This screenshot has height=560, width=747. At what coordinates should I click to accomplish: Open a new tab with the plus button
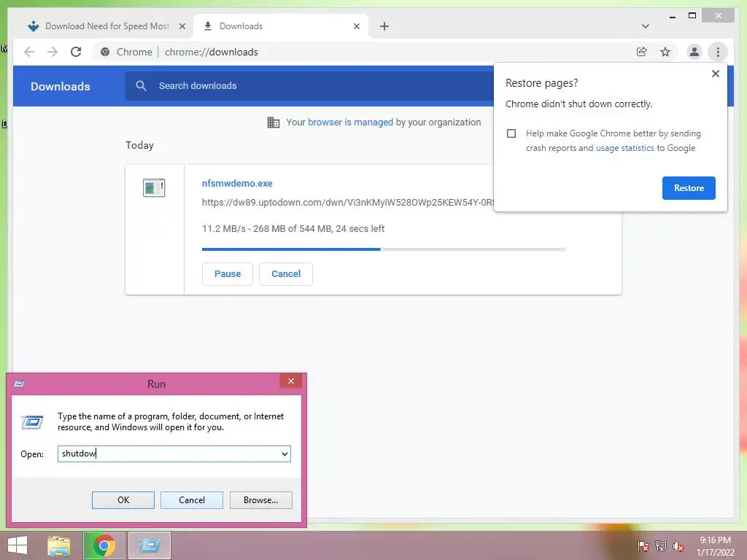coord(384,26)
